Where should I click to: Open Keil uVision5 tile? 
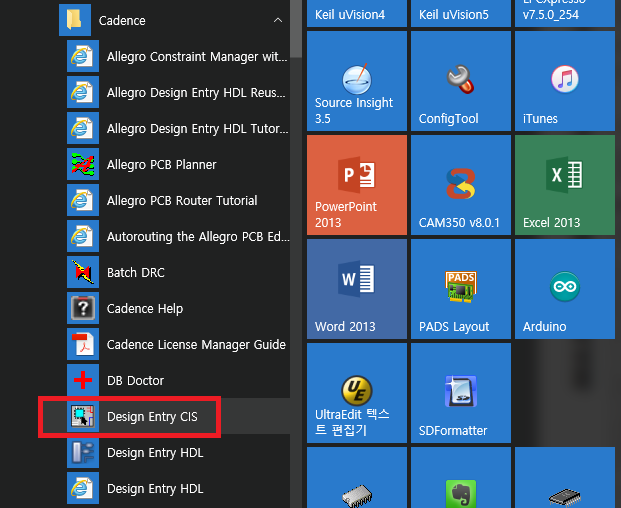[461, 13]
